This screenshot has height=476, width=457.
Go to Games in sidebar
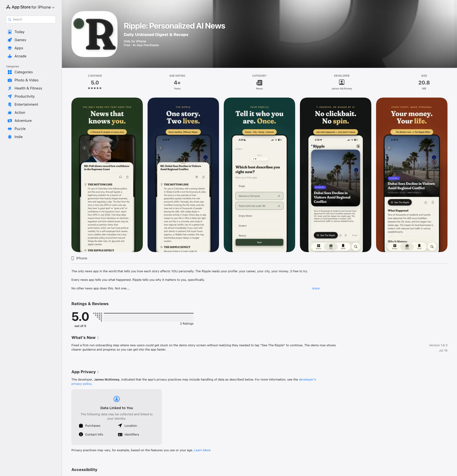[x=20, y=40]
